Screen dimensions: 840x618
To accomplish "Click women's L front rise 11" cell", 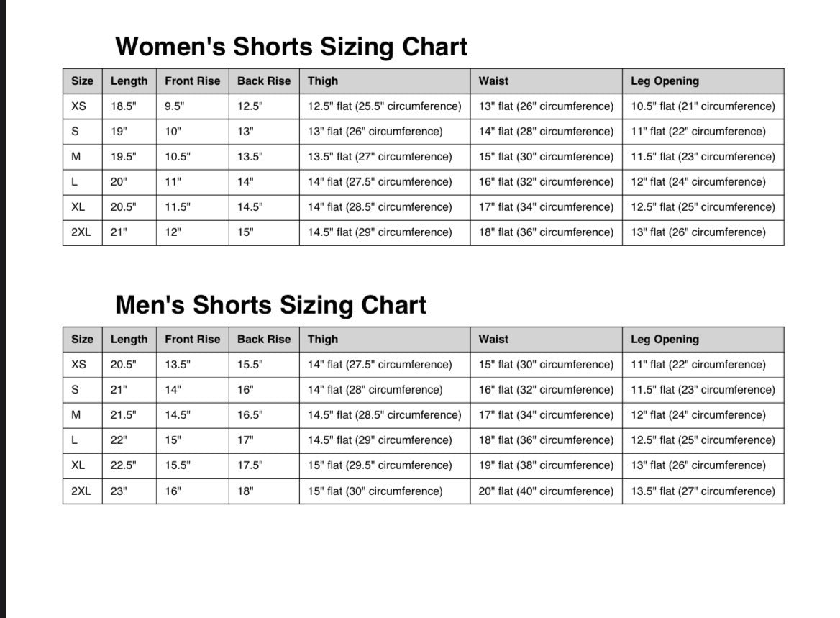I will [192, 182].
